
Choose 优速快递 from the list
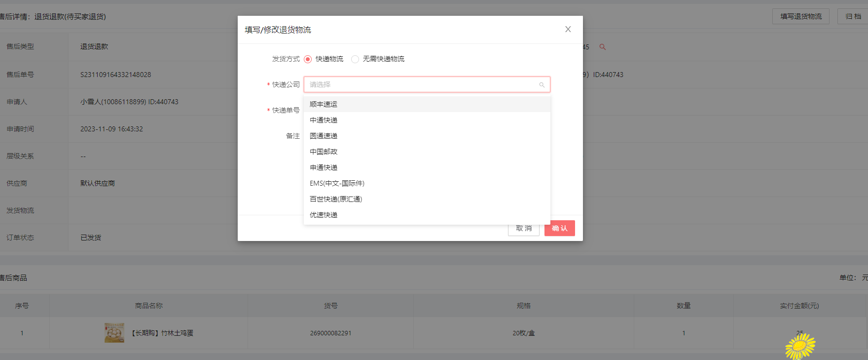pyautogui.click(x=324, y=215)
